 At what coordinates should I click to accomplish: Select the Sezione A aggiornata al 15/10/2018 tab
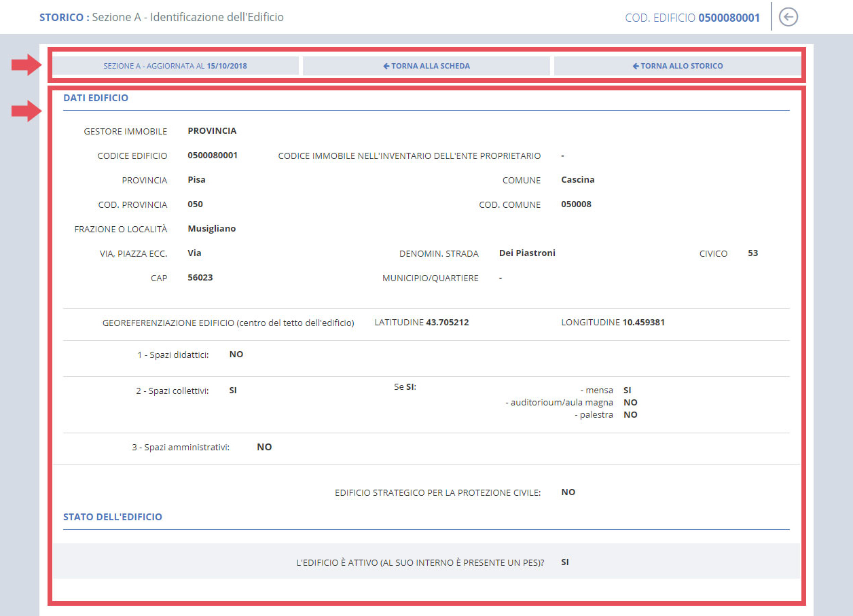click(x=175, y=66)
